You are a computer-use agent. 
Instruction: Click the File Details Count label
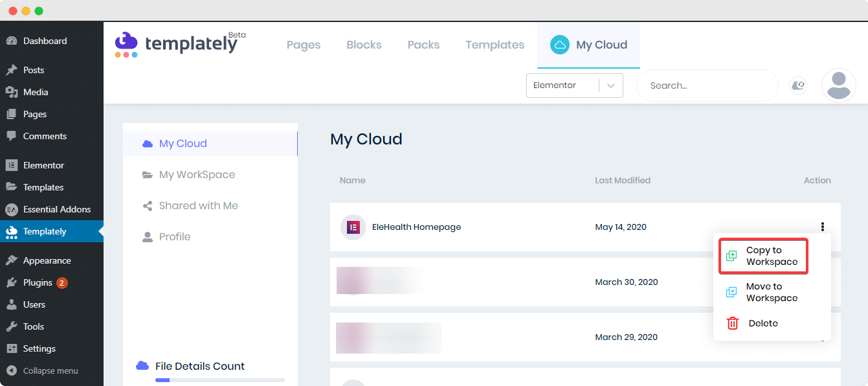pos(200,367)
